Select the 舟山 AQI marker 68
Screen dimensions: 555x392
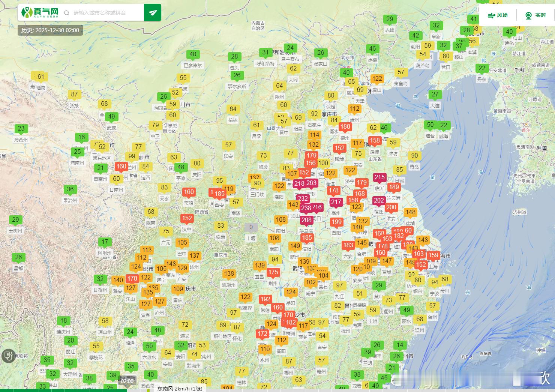(x=445, y=279)
